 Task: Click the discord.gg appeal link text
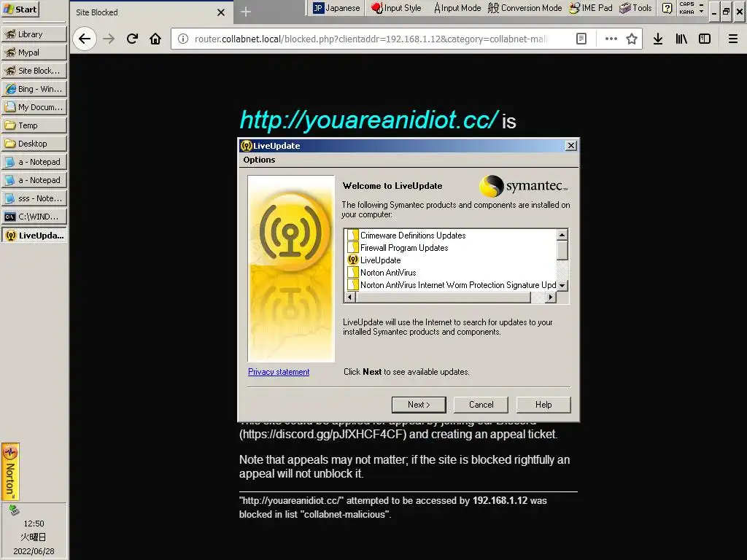click(x=322, y=435)
